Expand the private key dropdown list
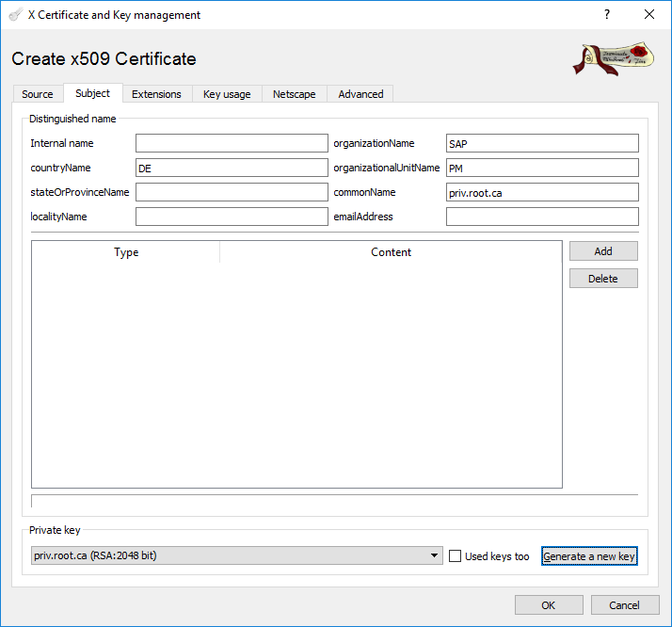This screenshot has height=627, width=672. [x=434, y=556]
